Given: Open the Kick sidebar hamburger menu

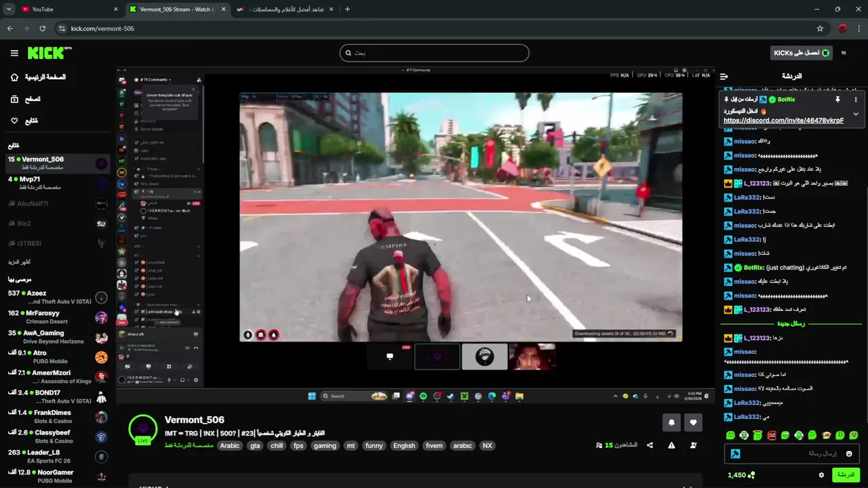Looking at the screenshot, I should [x=14, y=53].
